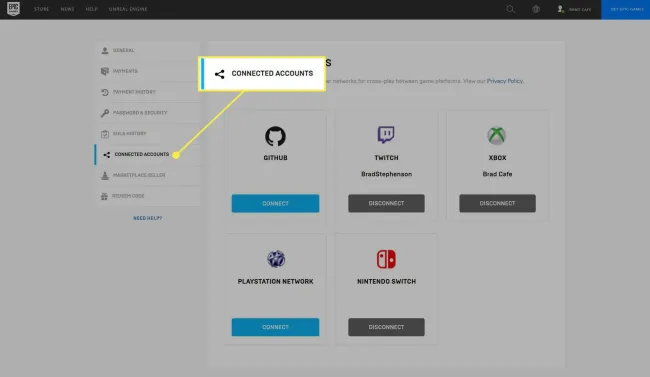
Task: Click the Brad Cafe Xbox username
Action: pos(497,174)
